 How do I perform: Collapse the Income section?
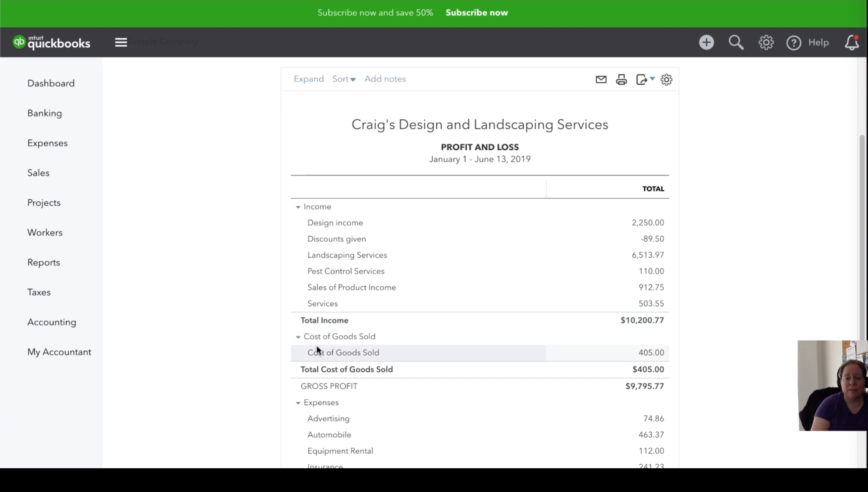[298, 207]
